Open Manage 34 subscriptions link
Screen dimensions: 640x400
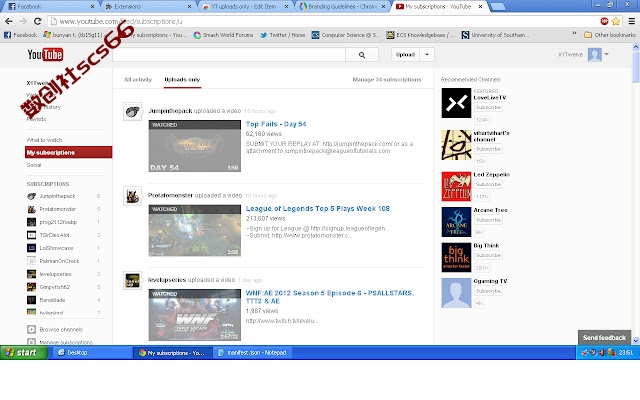click(x=387, y=80)
